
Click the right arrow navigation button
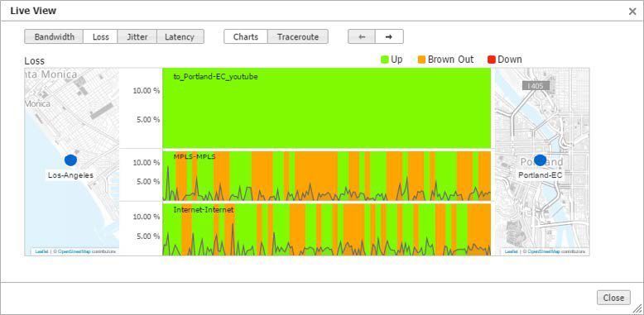389,36
